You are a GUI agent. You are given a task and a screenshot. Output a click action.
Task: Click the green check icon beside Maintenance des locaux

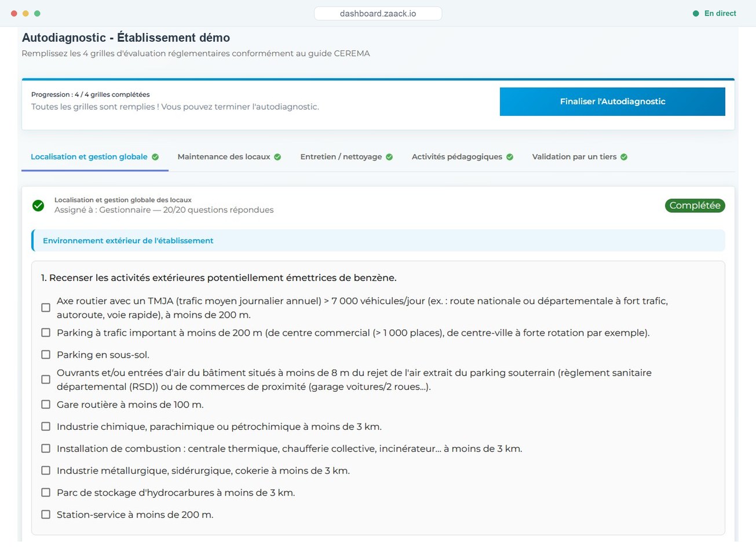point(277,157)
